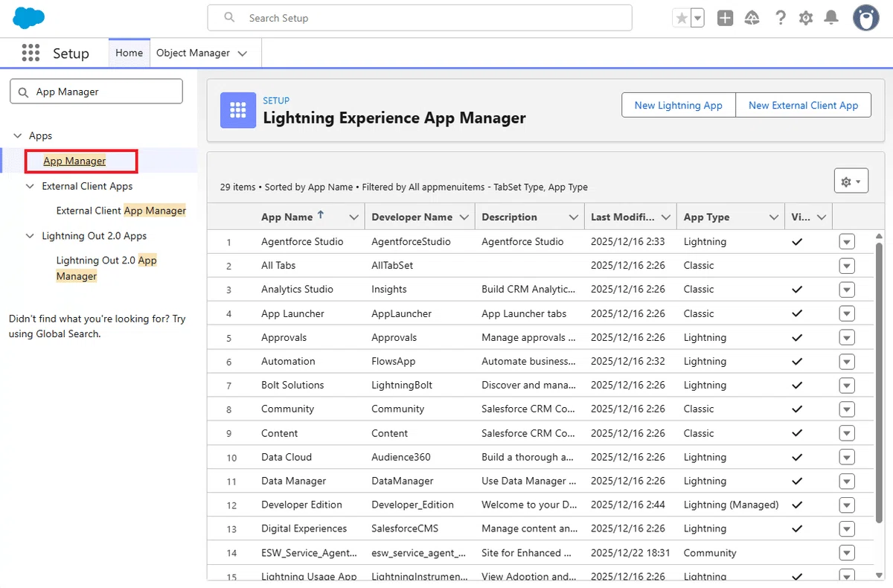Screen dimensions: 893x588
Task: Open row actions for Approvals
Action: pyautogui.click(x=847, y=337)
